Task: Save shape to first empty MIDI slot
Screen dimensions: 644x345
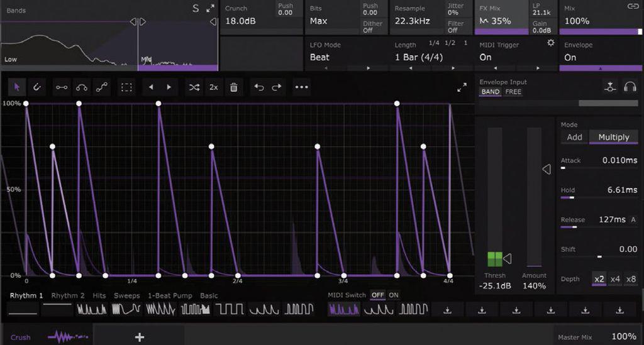Action: coord(447,310)
